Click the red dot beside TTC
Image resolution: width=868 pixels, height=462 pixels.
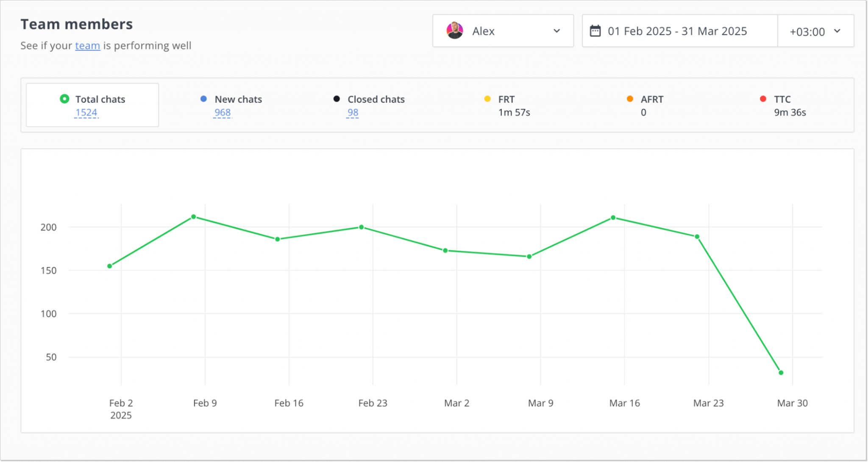763,99
